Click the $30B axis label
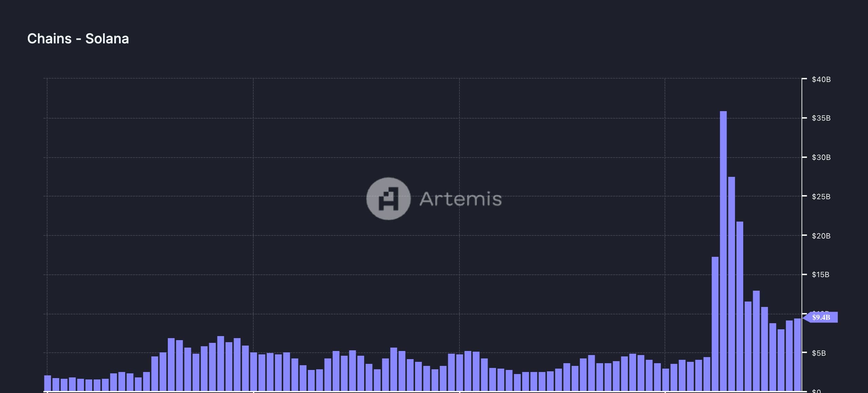Image resolution: width=868 pixels, height=393 pixels. (821, 157)
